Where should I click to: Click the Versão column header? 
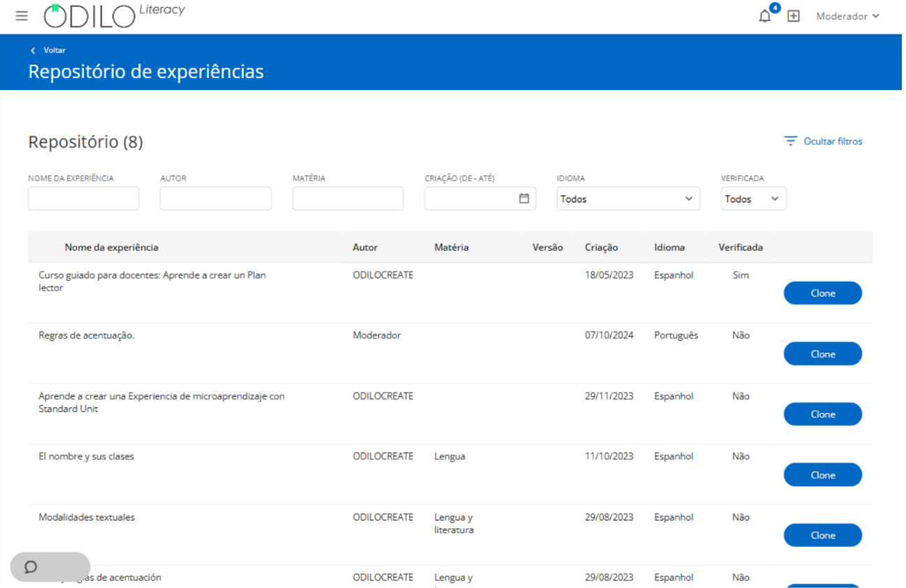pos(548,247)
